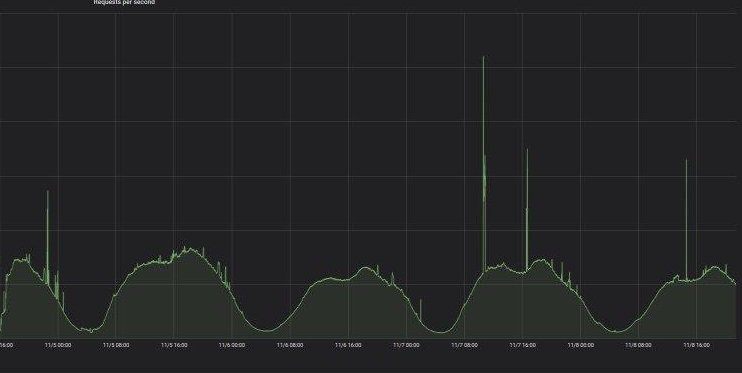The height and width of the screenshot is (373, 742).
Task: Click the 11/7 08:00 axis label
Action: pyautogui.click(x=464, y=346)
